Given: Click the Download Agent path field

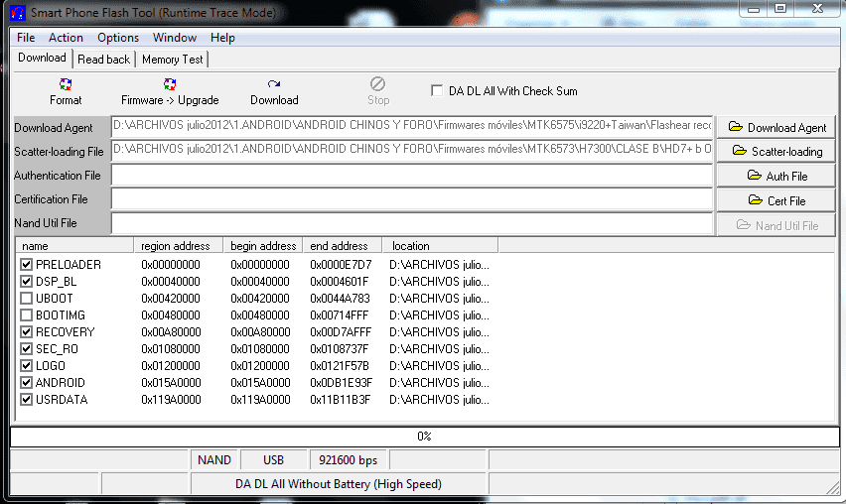Looking at the screenshot, I should pos(412,126).
